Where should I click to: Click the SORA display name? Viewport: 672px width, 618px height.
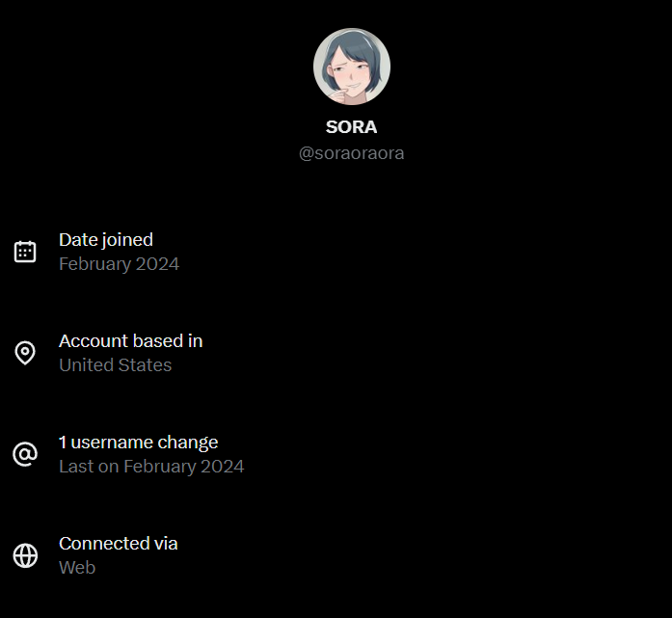click(351, 127)
